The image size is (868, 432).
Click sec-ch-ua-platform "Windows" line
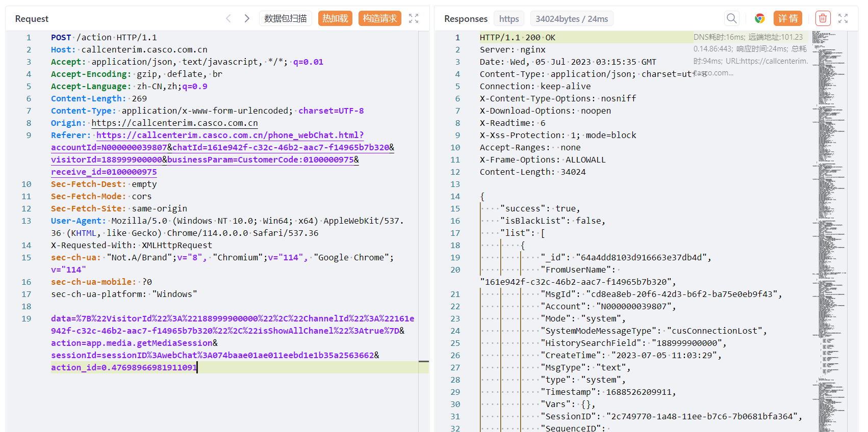pos(124,294)
